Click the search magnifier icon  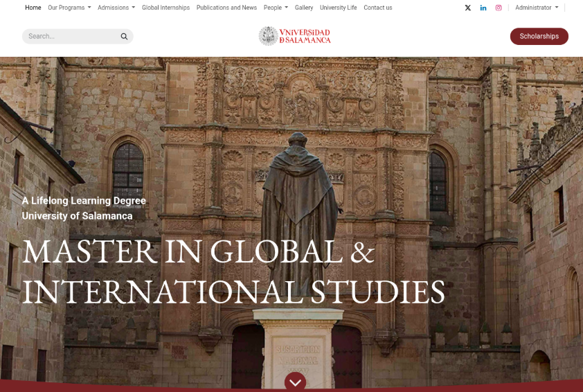tap(124, 37)
